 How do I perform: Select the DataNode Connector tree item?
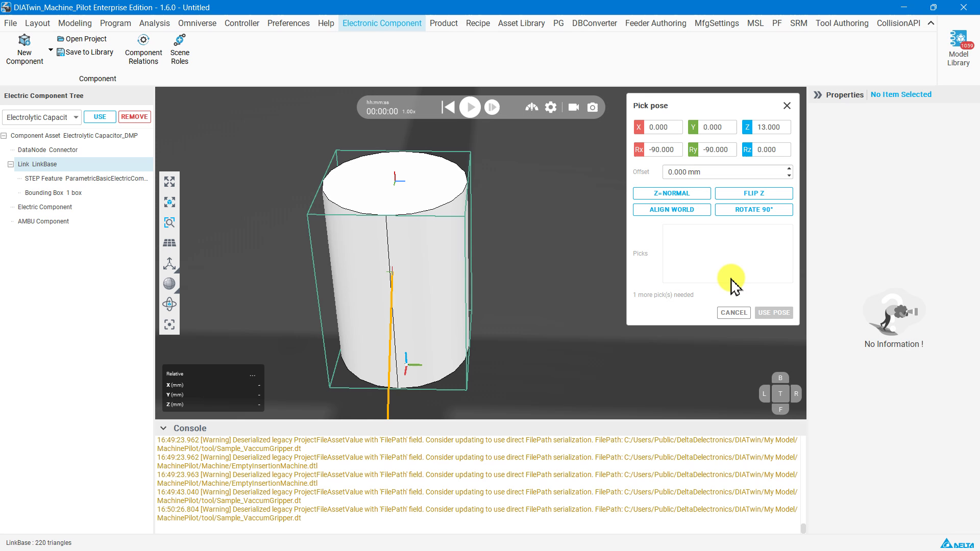[47, 150]
